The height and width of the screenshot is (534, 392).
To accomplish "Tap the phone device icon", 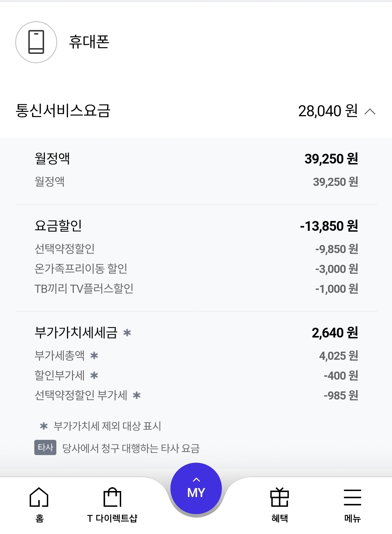I will point(36,42).
